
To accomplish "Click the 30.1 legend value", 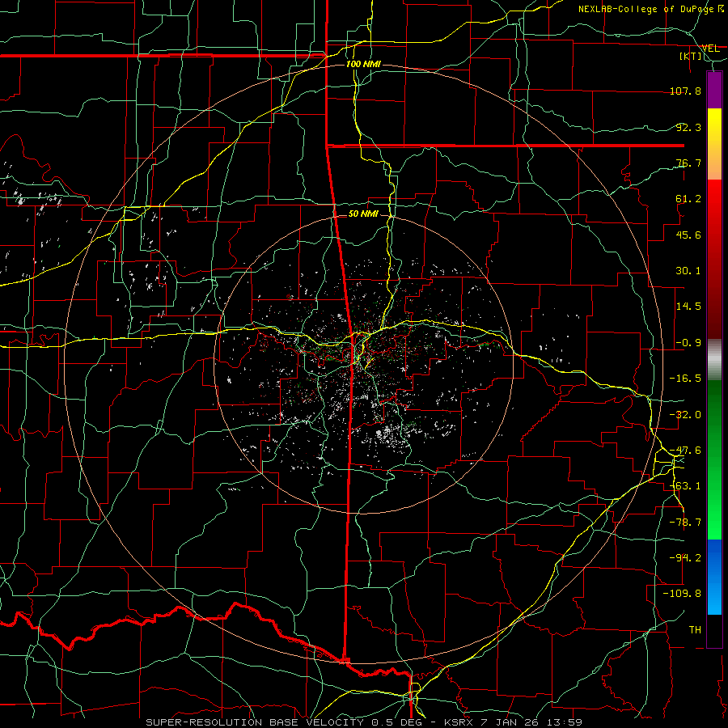I will pyautogui.click(x=688, y=271).
